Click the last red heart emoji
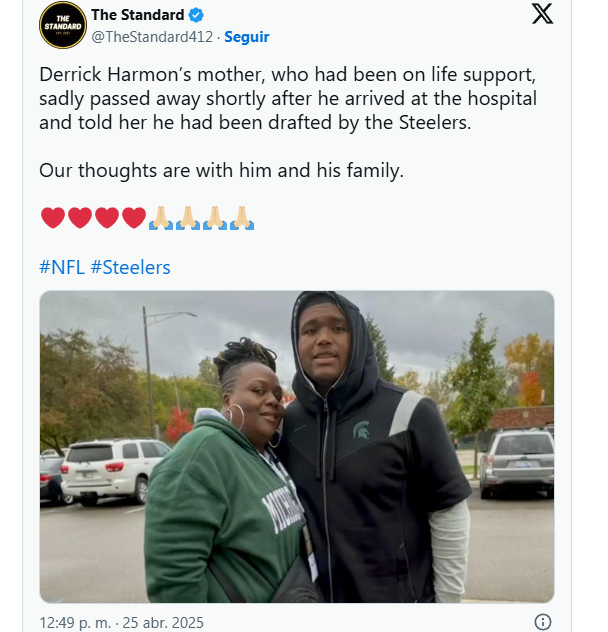 pos(134,218)
